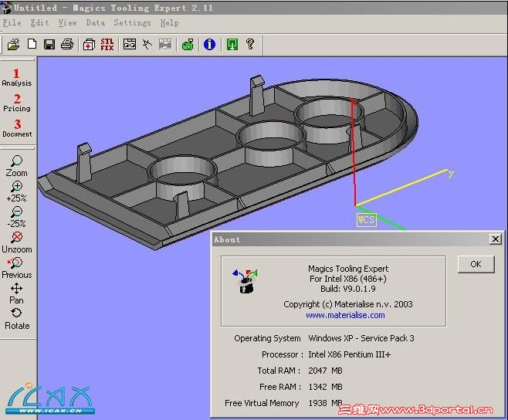The width and height of the screenshot is (508, 420).
Task: Click the blue info icon
Action: 209,44
